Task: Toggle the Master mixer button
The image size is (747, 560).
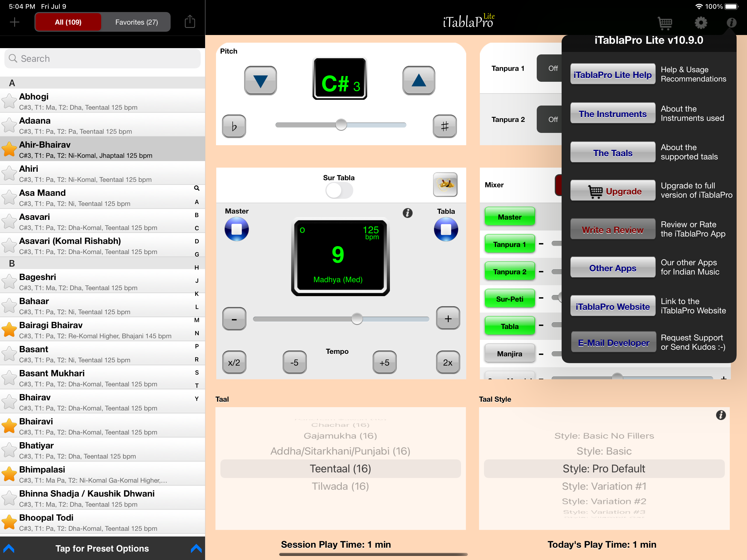Action: coord(510,217)
